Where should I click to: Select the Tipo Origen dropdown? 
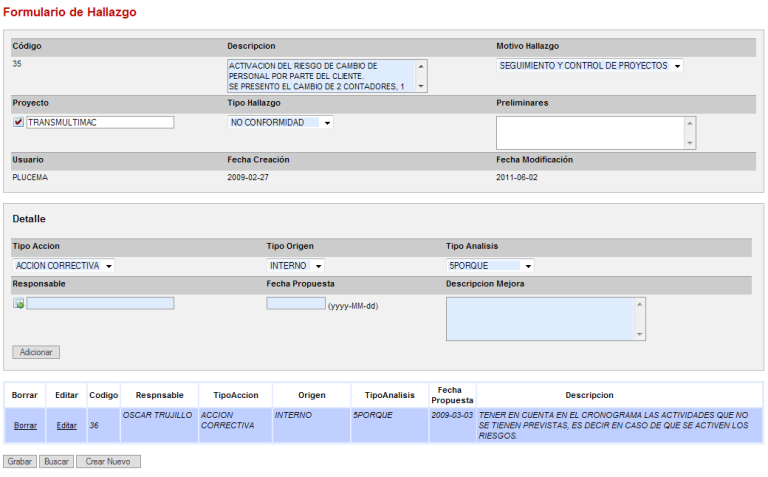(x=296, y=266)
